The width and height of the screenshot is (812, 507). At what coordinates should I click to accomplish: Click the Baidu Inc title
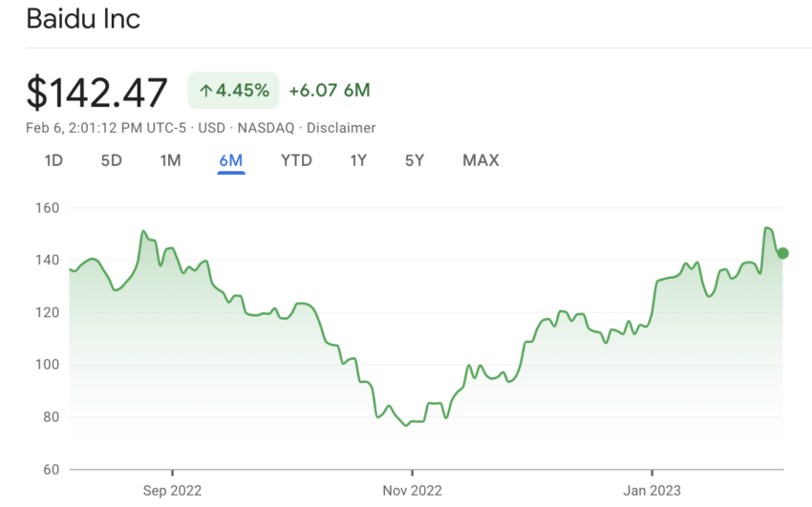coord(83,19)
